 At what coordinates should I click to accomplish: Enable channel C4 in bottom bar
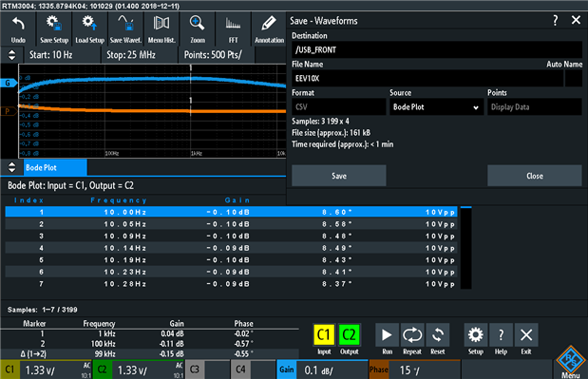click(253, 370)
